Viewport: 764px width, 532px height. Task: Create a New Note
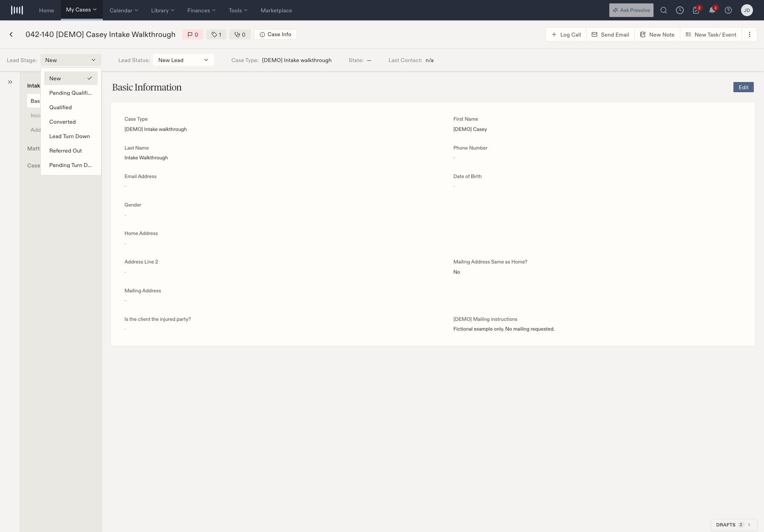coord(657,34)
